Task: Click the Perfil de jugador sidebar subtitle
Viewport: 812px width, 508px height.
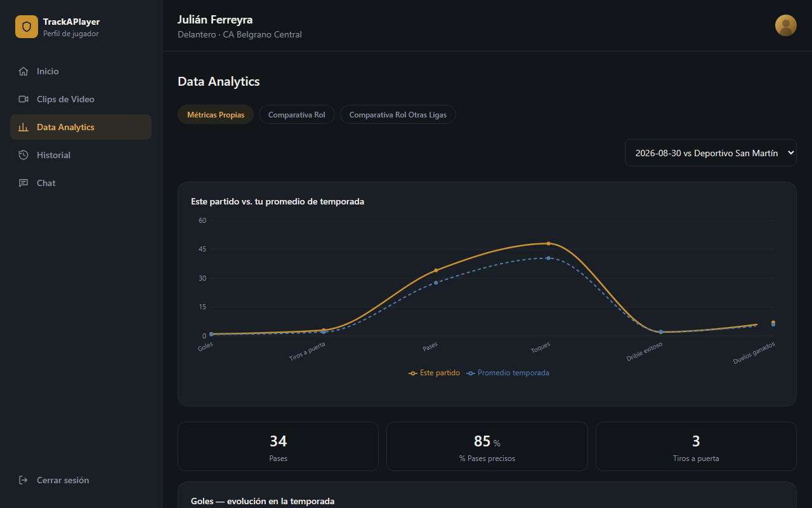Action: coord(71,34)
